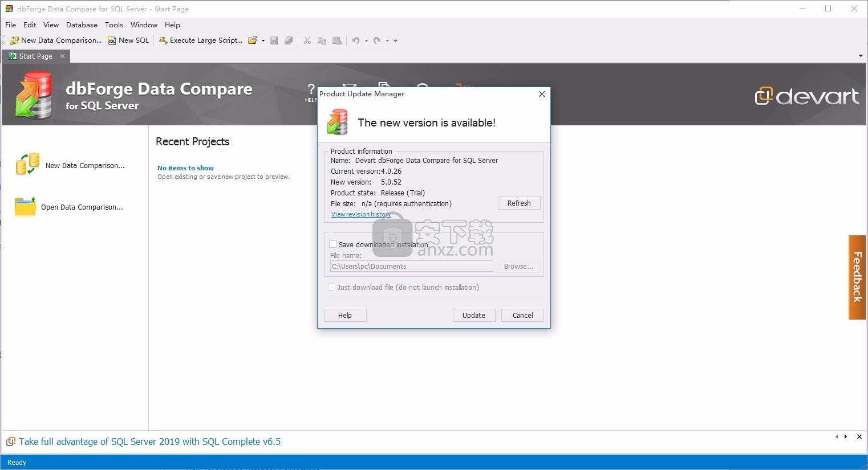Click the New Data Comparison toolbar icon
This screenshot has height=470, width=868.
click(x=14, y=40)
